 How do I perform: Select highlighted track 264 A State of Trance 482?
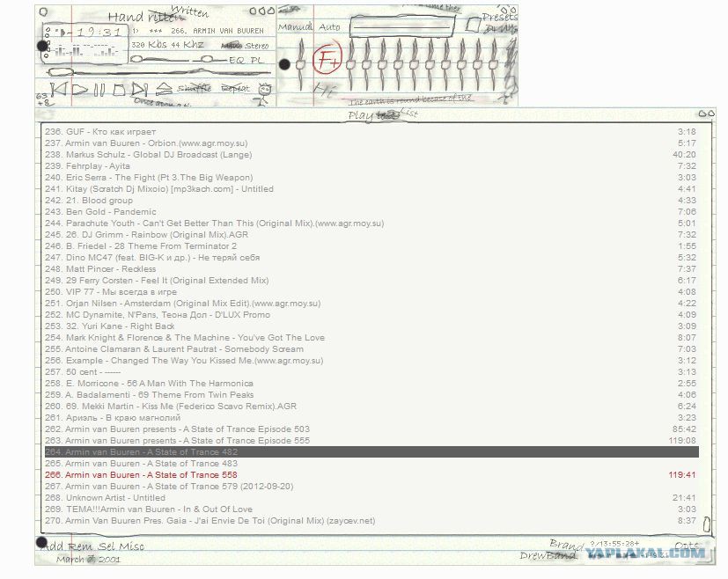pos(371,452)
